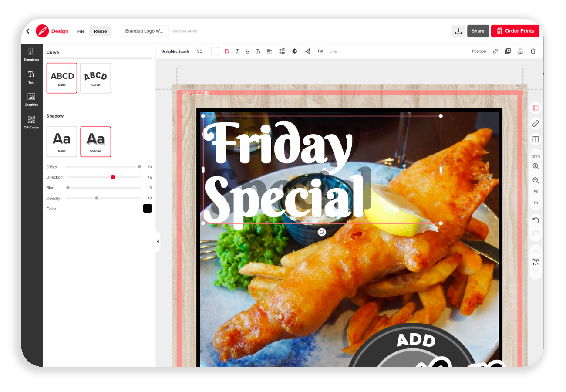Click the Share button
566x392 pixels.
click(478, 31)
